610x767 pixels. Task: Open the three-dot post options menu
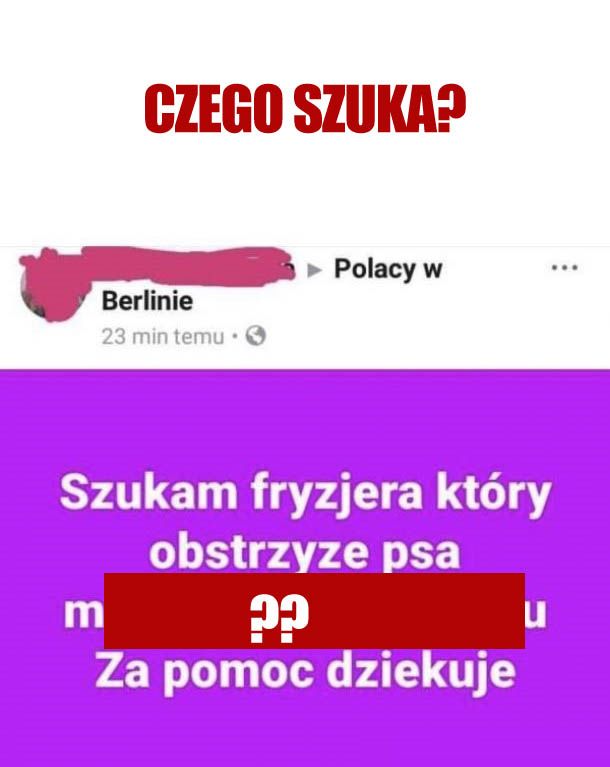tap(565, 268)
